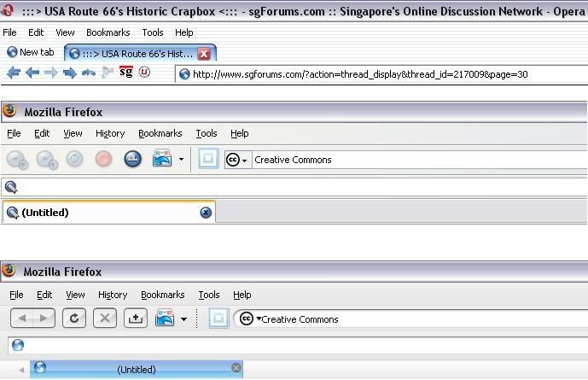The image size is (588, 380).
Task: Click Reload button in lower Firefox
Action: pos(74,319)
